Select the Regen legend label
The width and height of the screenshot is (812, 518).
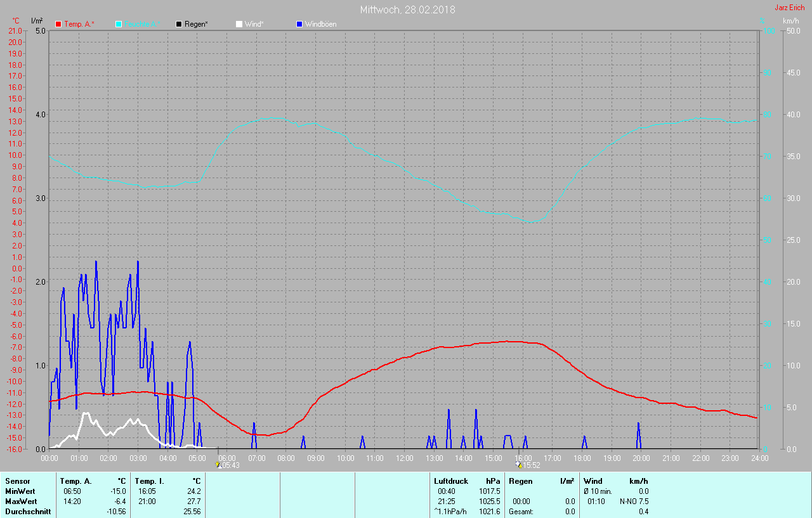(x=197, y=24)
